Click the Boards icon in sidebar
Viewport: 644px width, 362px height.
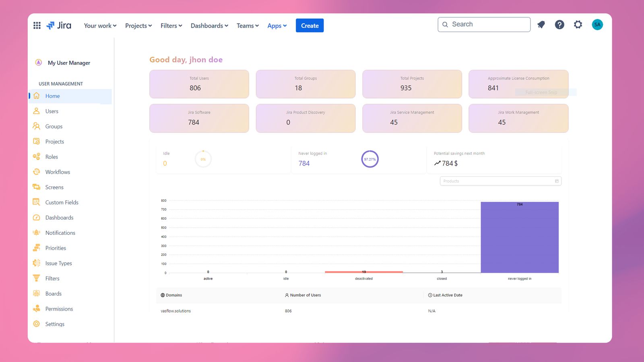[37, 294]
